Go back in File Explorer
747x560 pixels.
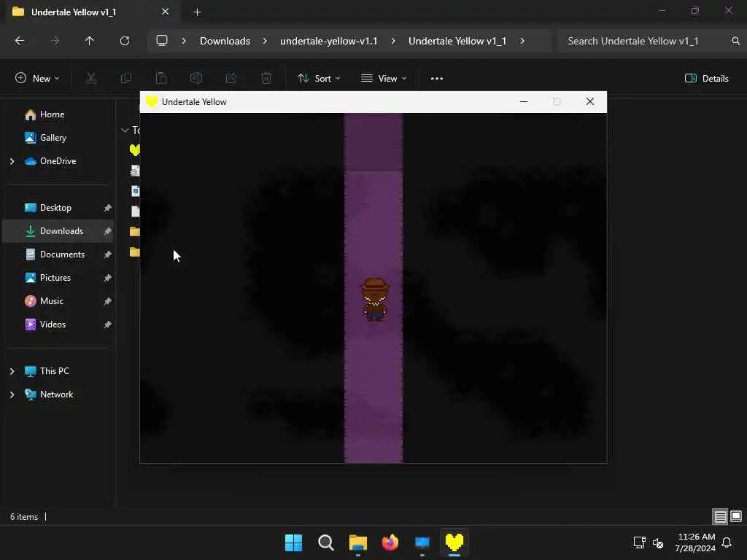[x=20, y=41]
